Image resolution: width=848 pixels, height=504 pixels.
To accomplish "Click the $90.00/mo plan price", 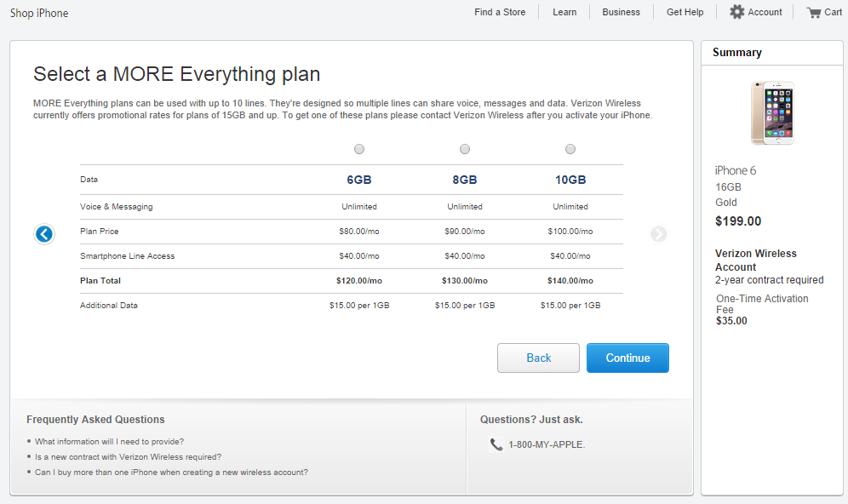I will pyautogui.click(x=465, y=232).
